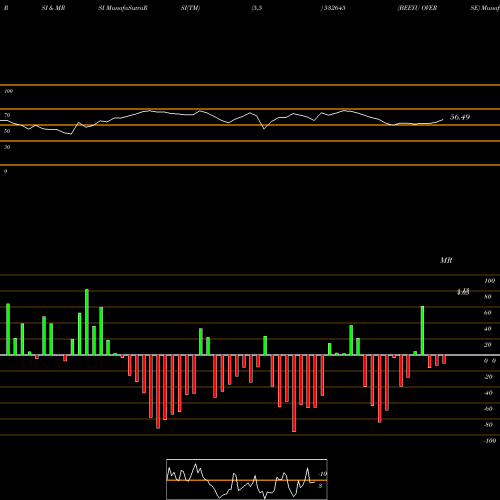The image size is (500, 500).
Task: Click the '(BEEYU OVER' header text
Action: (417, 8)
